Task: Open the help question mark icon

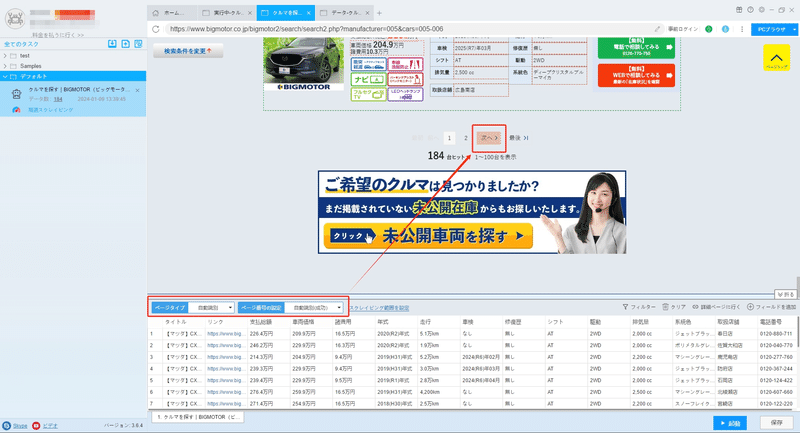Action: tap(750, 10)
